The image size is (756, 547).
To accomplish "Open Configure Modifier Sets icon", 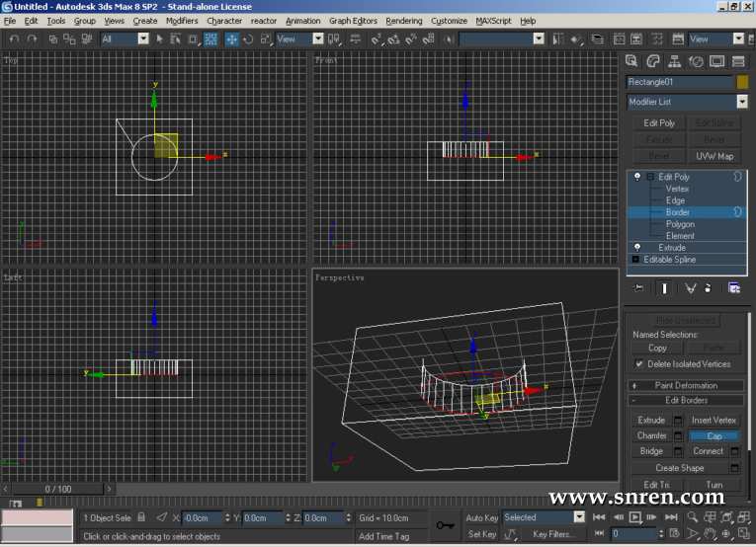I will 734,288.
